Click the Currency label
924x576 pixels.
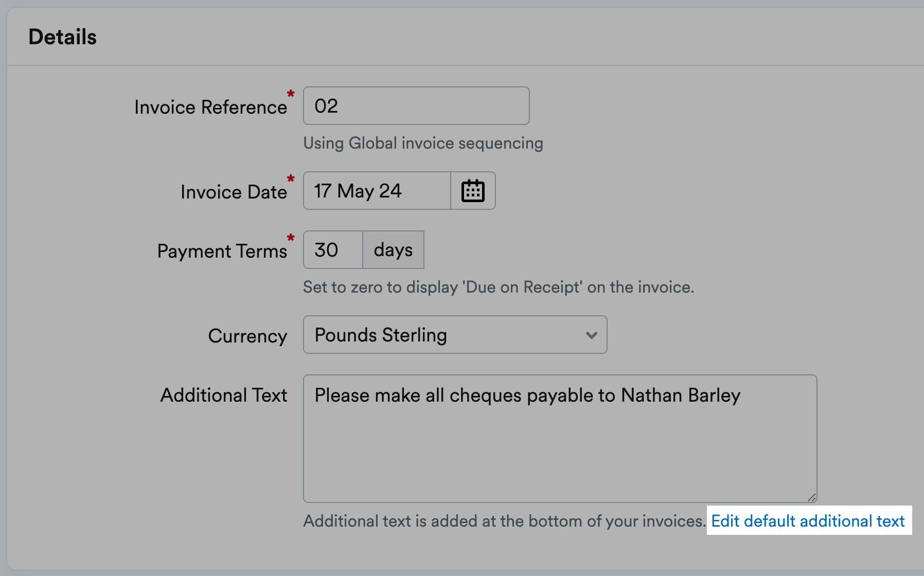(x=247, y=336)
